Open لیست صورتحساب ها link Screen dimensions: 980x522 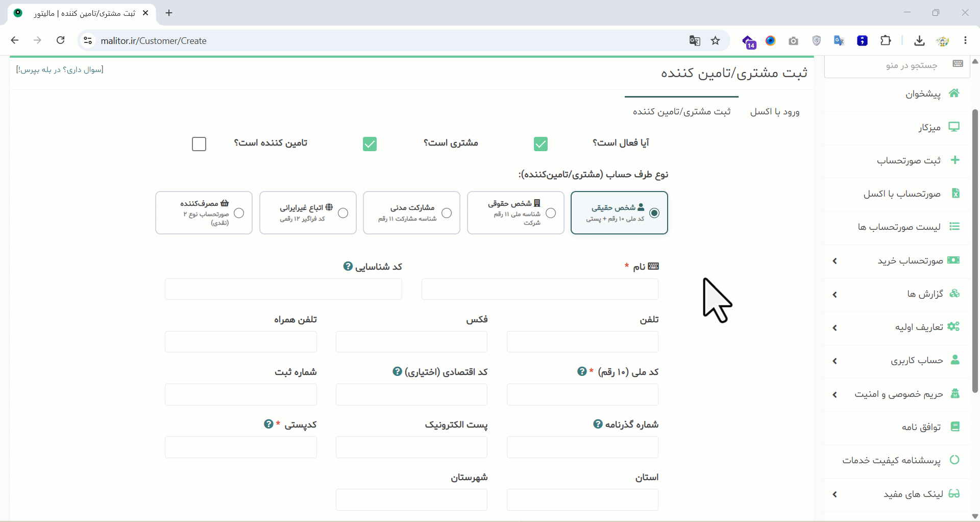tap(897, 227)
